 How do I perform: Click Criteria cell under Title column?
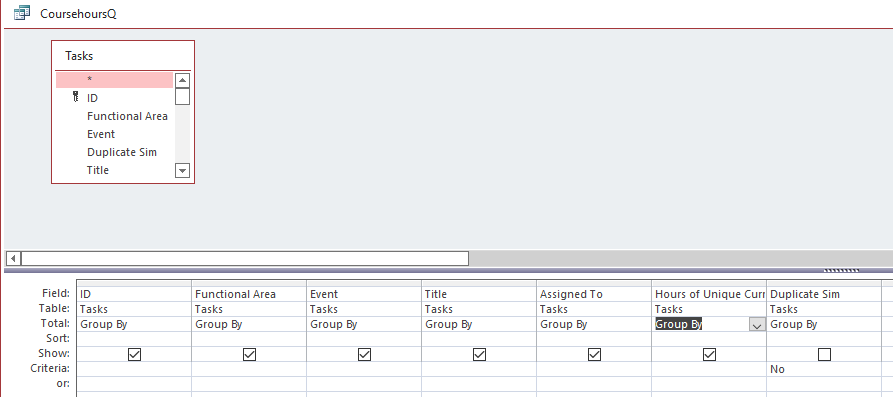point(479,369)
